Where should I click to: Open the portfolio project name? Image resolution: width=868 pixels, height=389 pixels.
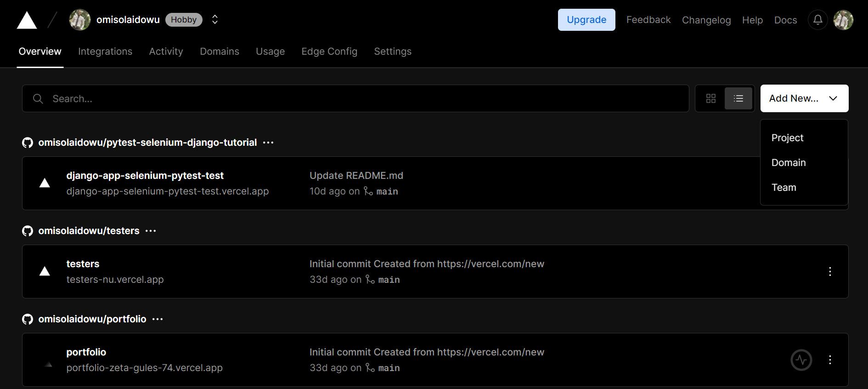click(x=86, y=352)
